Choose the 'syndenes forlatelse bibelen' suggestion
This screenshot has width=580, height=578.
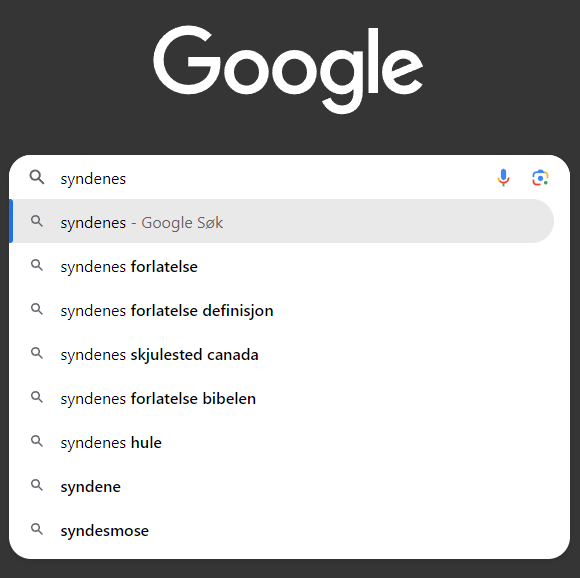coord(281,399)
